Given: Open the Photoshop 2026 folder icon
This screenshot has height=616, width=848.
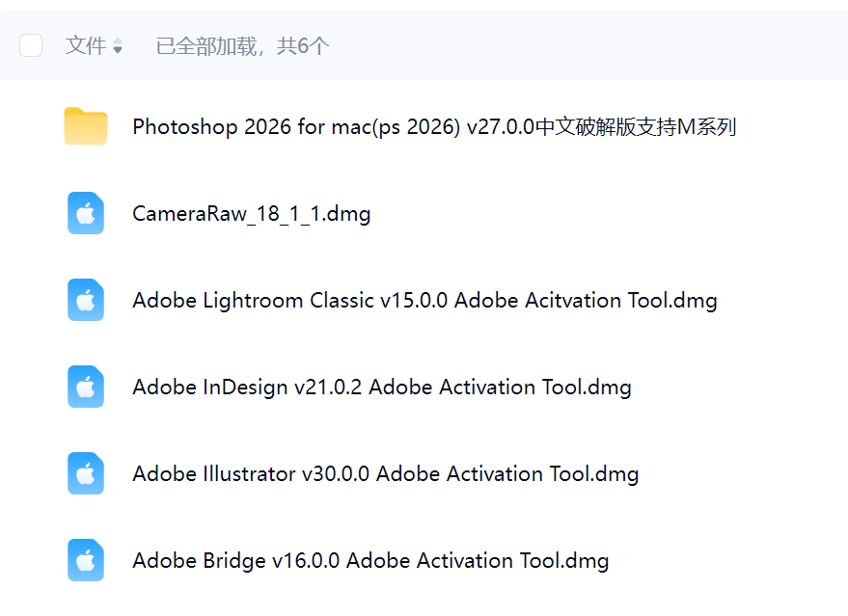Looking at the screenshot, I should (86, 127).
